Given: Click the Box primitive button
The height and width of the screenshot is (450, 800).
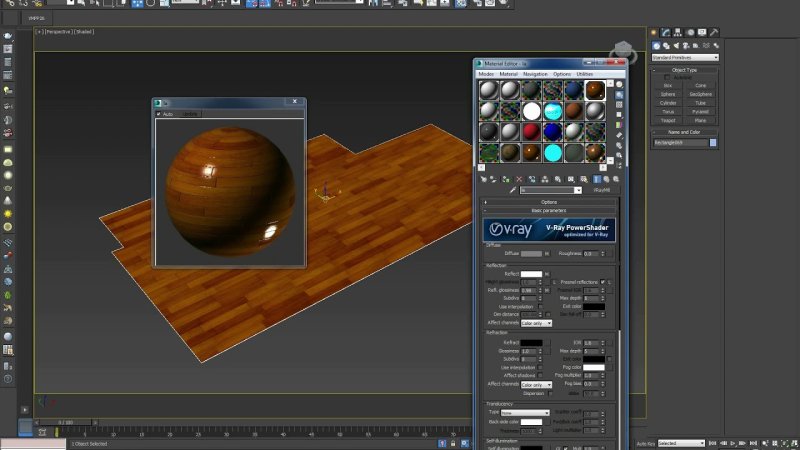Looking at the screenshot, I should pyautogui.click(x=668, y=86).
